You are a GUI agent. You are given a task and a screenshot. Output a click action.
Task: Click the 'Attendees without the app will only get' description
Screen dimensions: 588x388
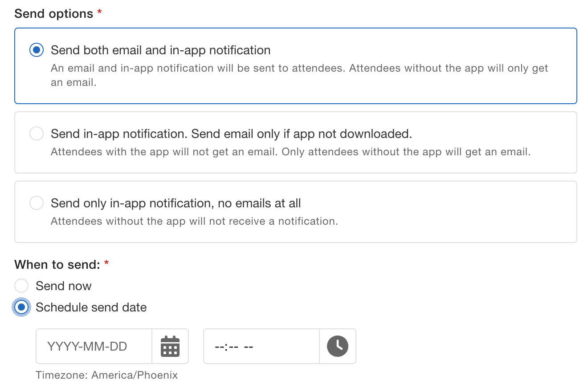coord(299,69)
